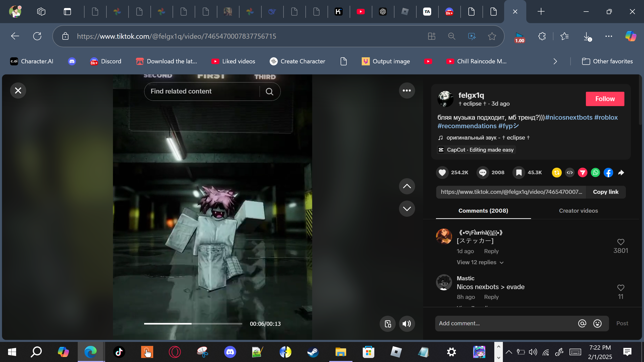Insert an emoji into the comment

click(x=597, y=324)
